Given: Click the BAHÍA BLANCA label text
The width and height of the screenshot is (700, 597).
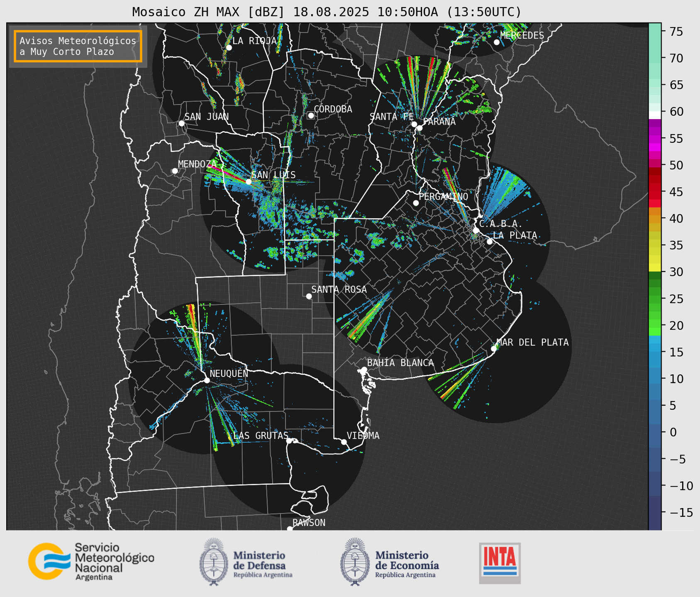Looking at the screenshot, I should pyautogui.click(x=400, y=363).
